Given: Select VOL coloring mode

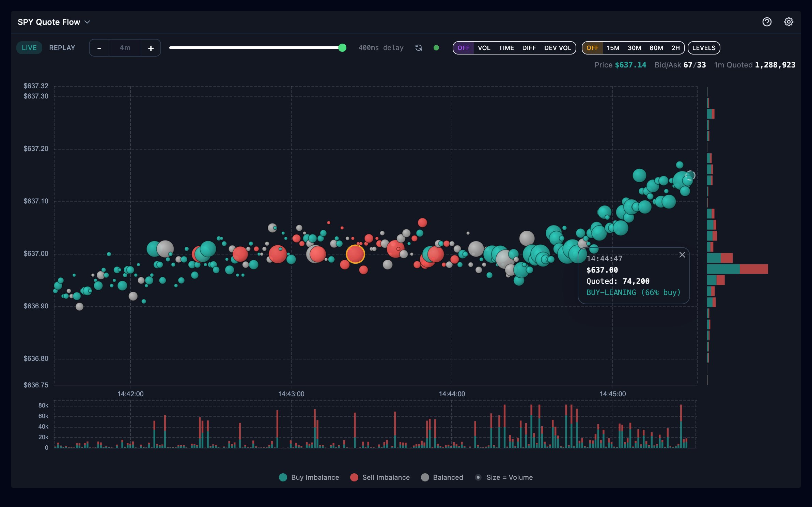Looking at the screenshot, I should (x=484, y=48).
